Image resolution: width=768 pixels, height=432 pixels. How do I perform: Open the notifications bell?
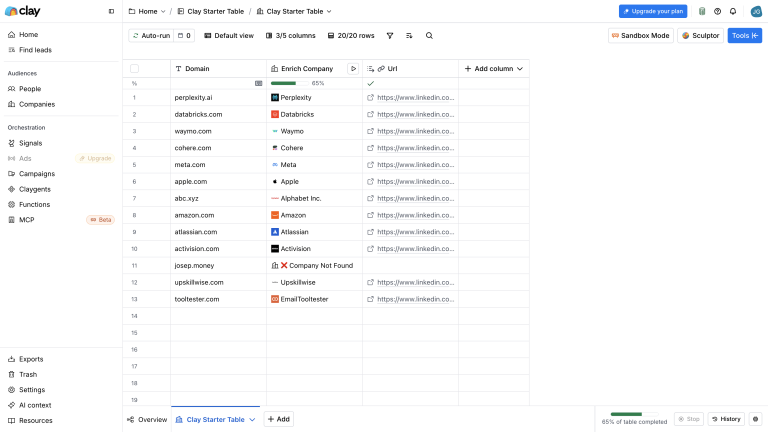pyautogui.click(x=733, y=11)
